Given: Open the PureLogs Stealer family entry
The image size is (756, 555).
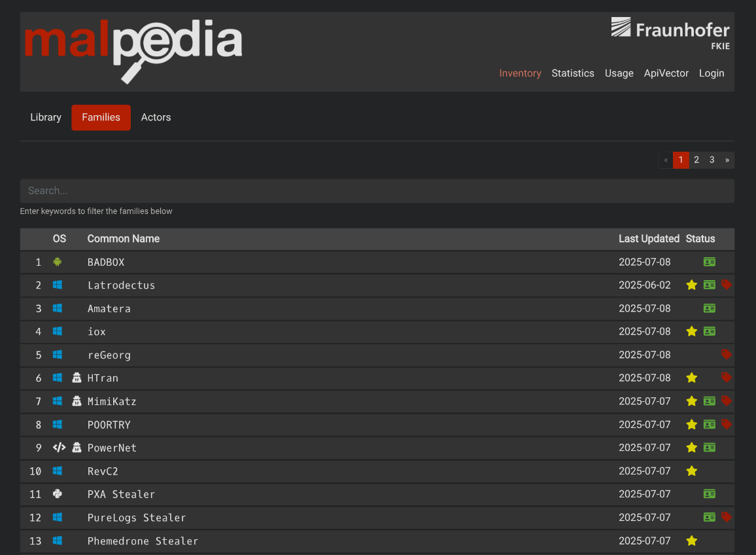Looking at the screenshot, I should click(x=137, y=518).
